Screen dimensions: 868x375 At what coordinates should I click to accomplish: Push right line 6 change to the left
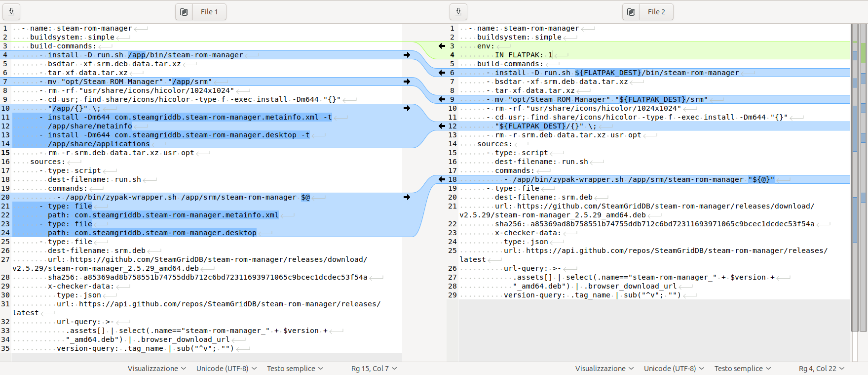click(442, 73)
